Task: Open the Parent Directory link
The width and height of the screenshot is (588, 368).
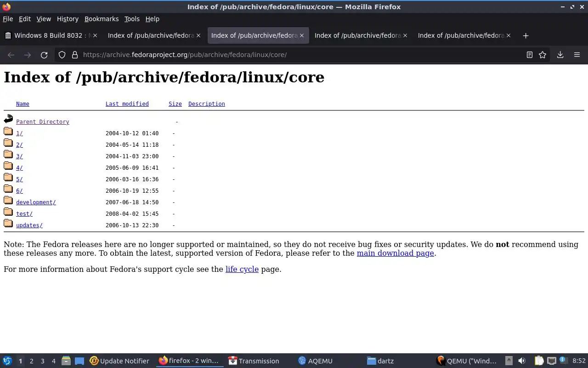Action: (x=43, y=122)
